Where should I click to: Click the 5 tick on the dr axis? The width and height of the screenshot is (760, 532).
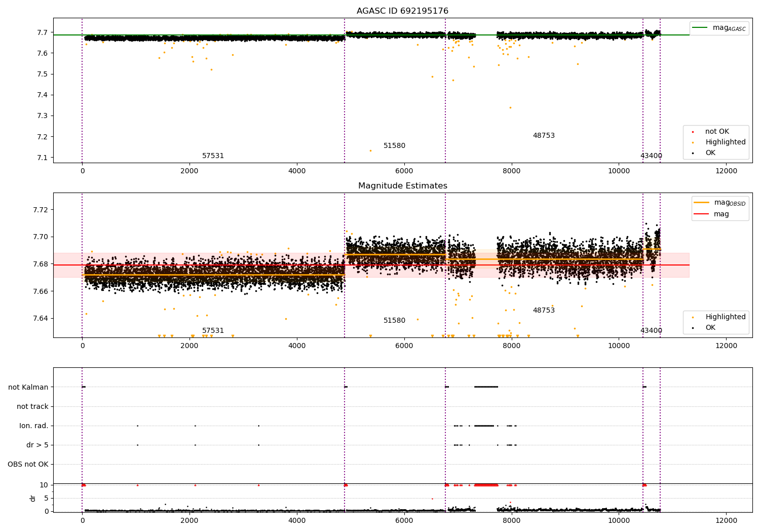[x=46, y=498]
